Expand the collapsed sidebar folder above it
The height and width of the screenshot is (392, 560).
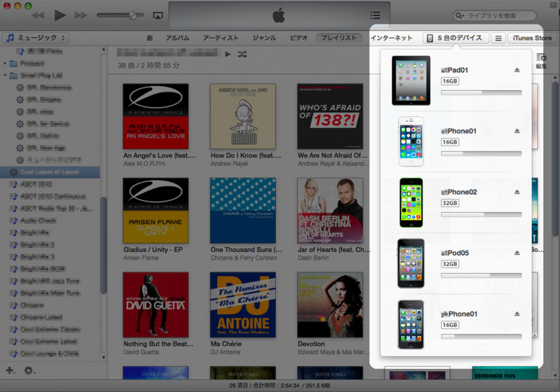(5, 63)
